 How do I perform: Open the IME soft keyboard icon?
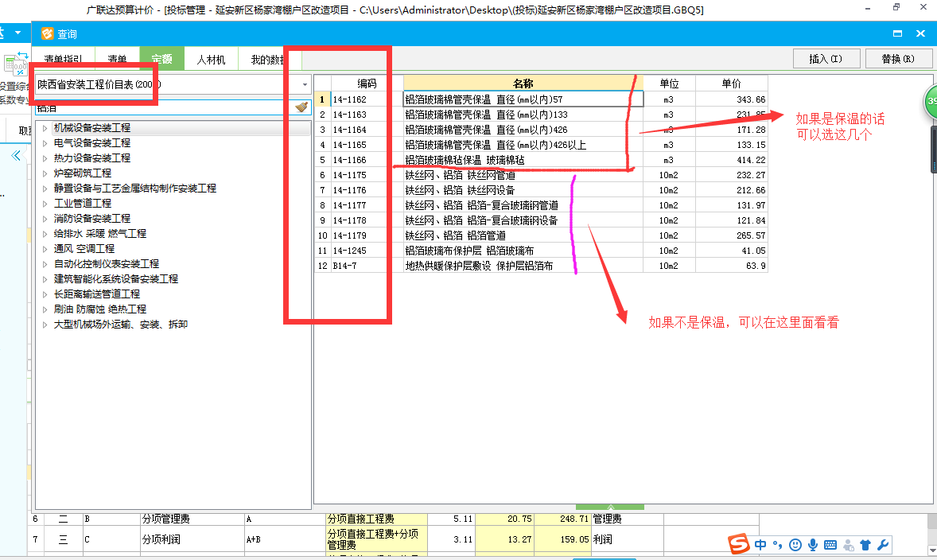[830, 544]
